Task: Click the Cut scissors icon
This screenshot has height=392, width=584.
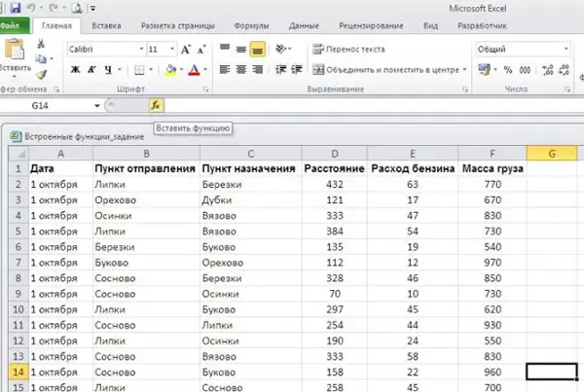Action: (41, 44)
